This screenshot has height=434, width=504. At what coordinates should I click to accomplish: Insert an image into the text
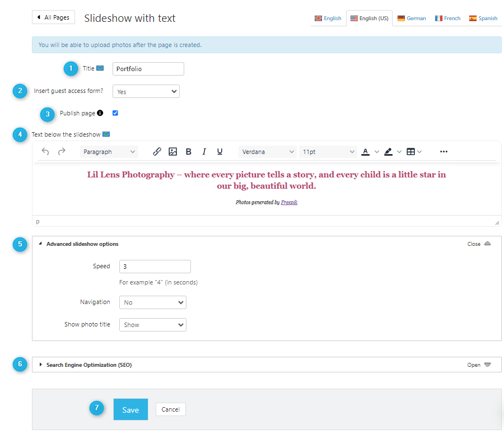(172, 151)
